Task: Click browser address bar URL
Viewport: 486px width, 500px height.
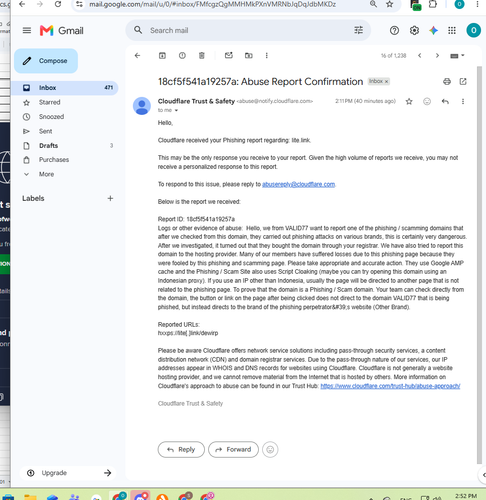Action: (212, 4)
